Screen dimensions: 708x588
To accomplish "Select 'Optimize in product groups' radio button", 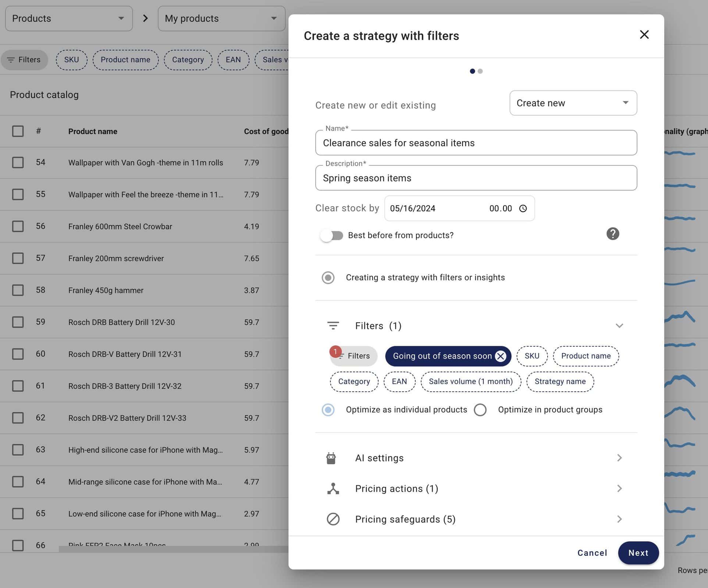I will [480, 410].
